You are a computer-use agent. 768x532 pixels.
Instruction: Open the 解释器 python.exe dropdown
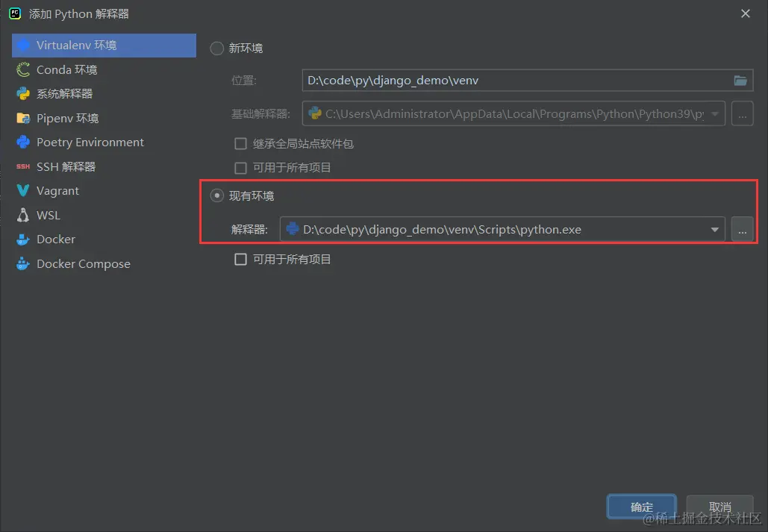714,229
